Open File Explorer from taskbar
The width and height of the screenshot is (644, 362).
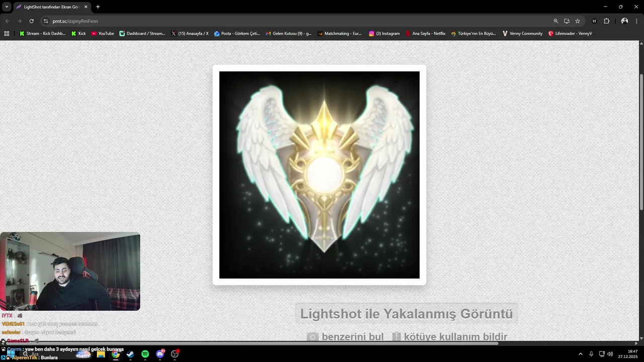pyautogui.click(x=101, y=354)
